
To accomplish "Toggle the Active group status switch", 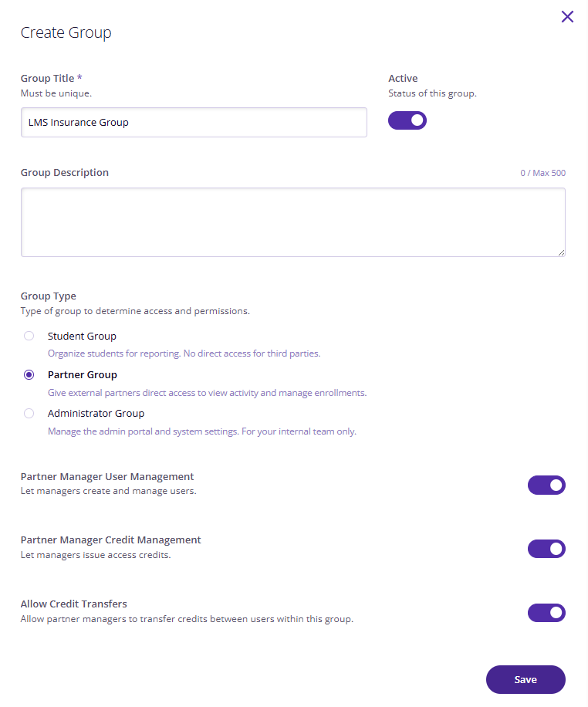I will (x=407, y=120).
